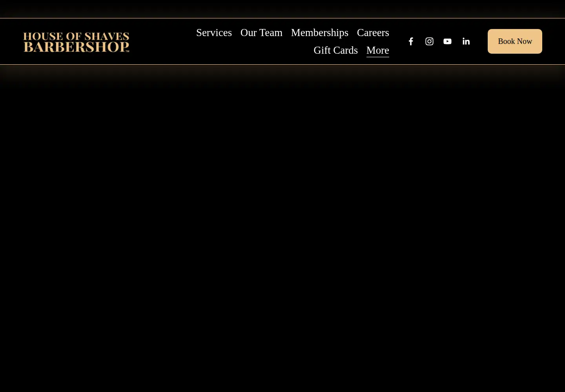
Task: Open the YouTube social icon
Action: pyautogui.click(x=447, y=41)
